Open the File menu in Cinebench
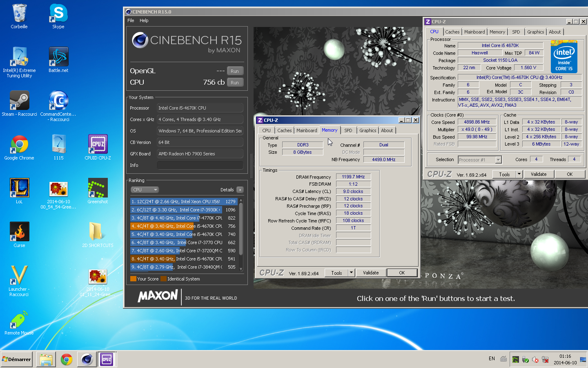The height and width of the screenshot is (368, 588). pos(131,20)
